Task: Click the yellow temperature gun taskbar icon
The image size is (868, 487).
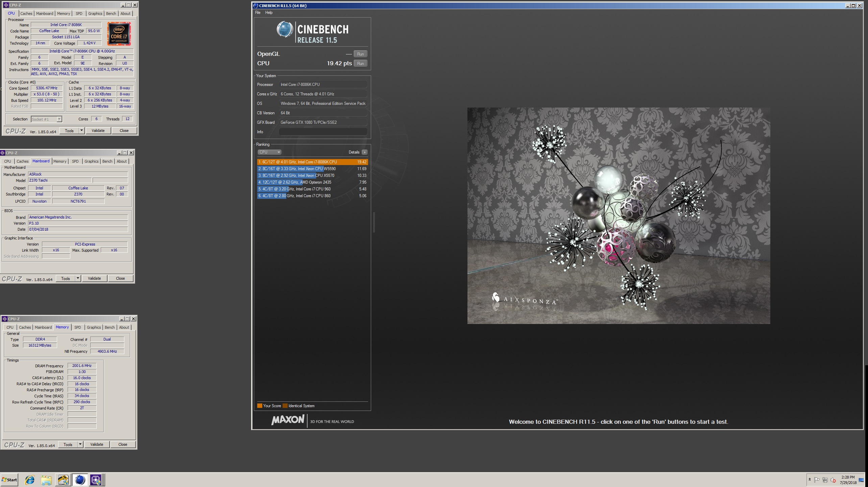Action: coord(63,480)
